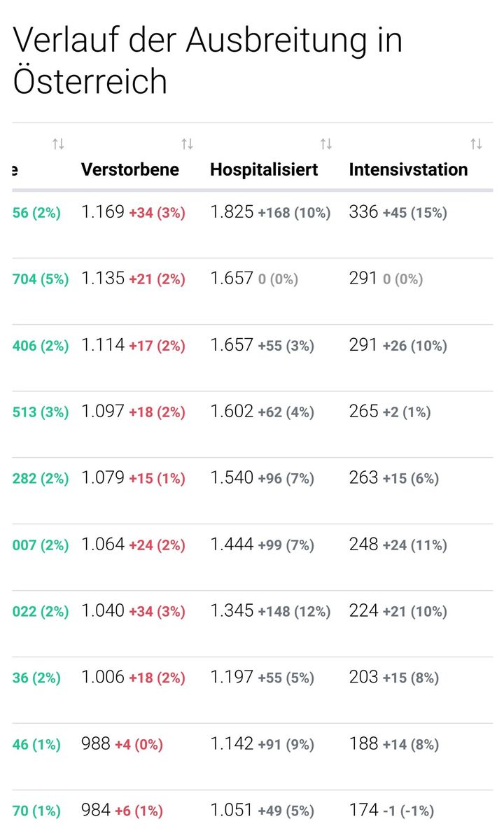Viewport: 504px width, 840px height.
Task: Click the 336 intensive care value
Action: [363, 212]
